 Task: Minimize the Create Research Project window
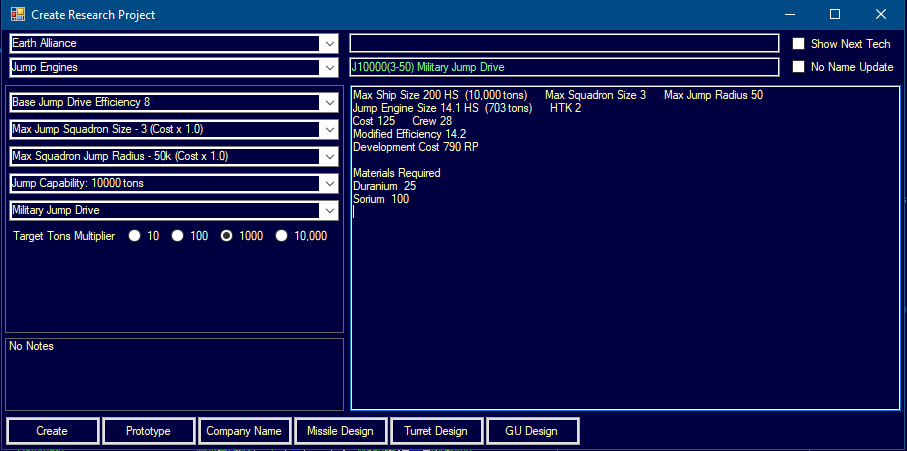coord(789,14)
